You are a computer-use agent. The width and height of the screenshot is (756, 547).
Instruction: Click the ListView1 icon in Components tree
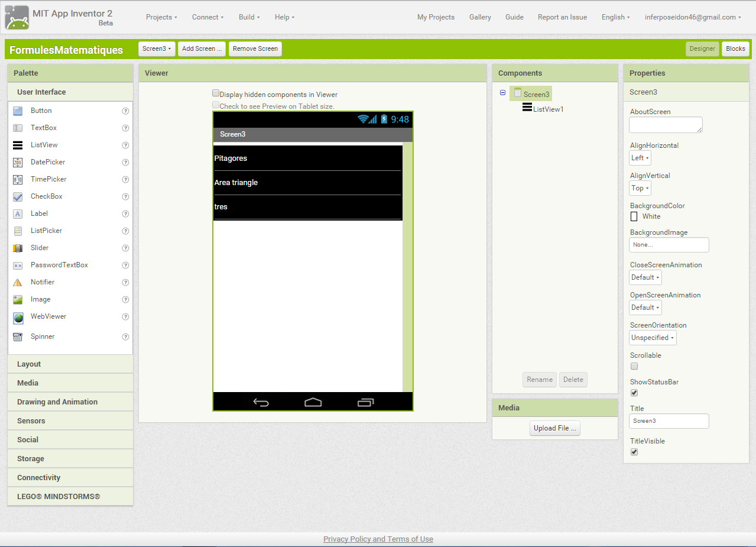click(527, 108)
